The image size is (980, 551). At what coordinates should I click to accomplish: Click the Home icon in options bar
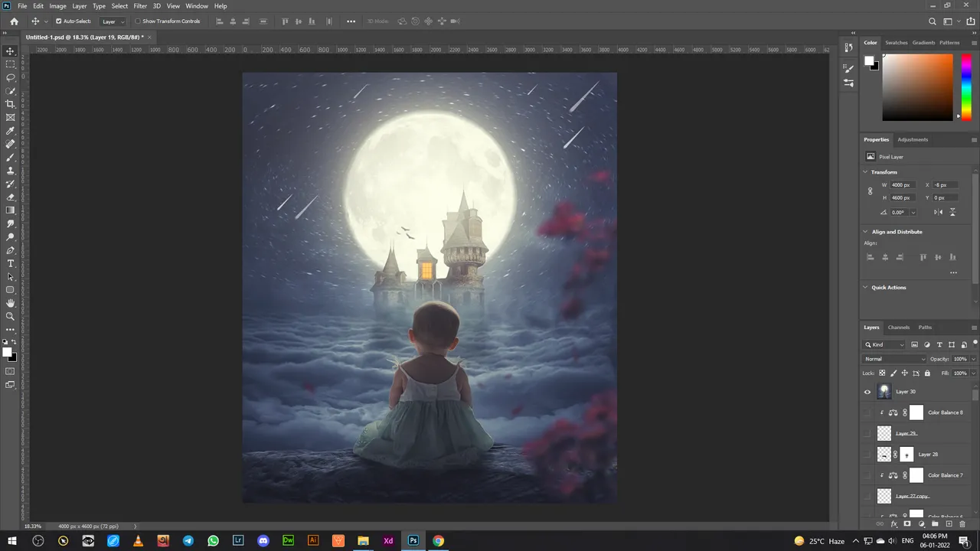pos(14,21)
